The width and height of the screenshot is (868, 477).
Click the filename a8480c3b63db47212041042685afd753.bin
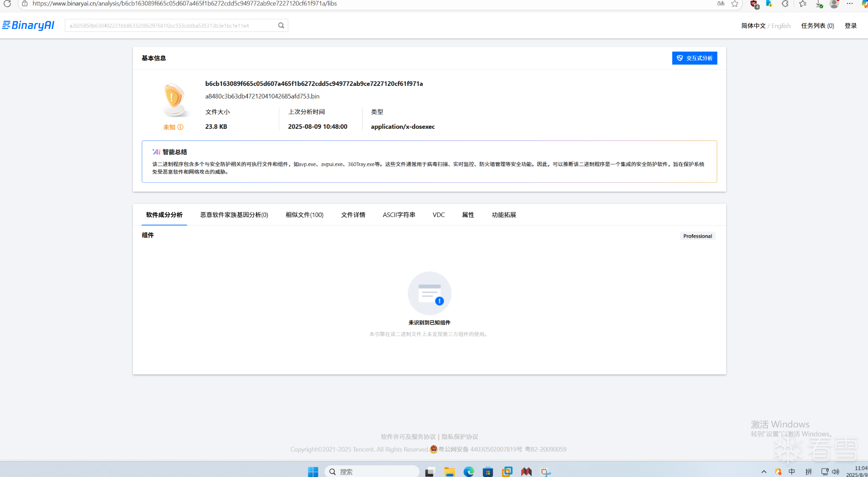coord(262,96)
